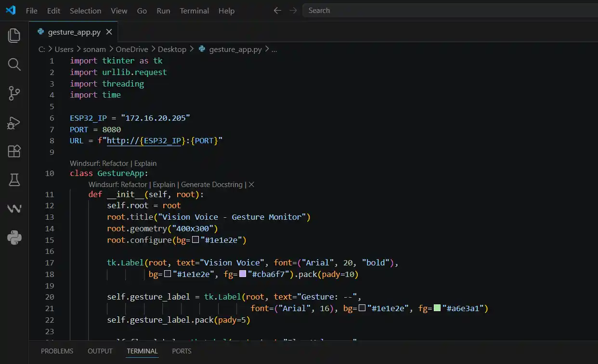Click Refactor above class GestureApp
Image resolution: width=598 pixels, height=364 pixels.
[x=116, y=163]
